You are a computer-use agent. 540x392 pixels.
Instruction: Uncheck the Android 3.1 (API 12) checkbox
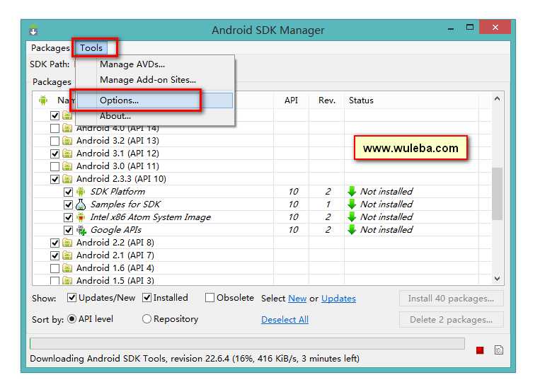pos(54,154)
